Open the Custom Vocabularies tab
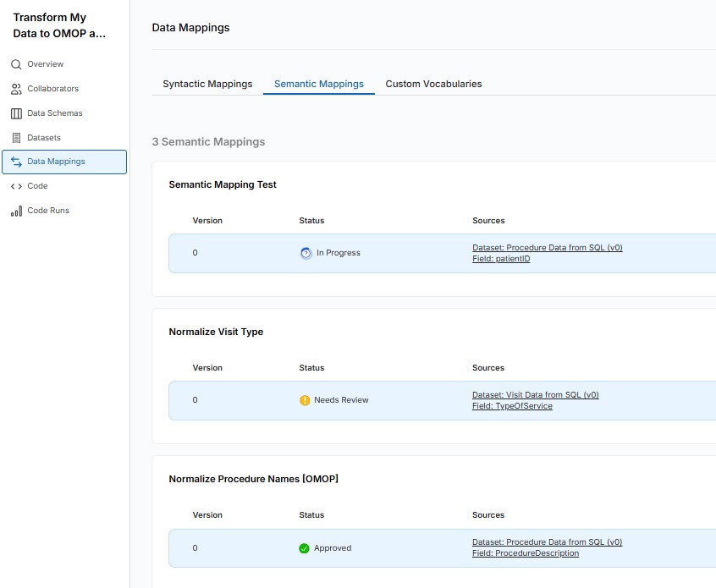 (x=433, y=84)
